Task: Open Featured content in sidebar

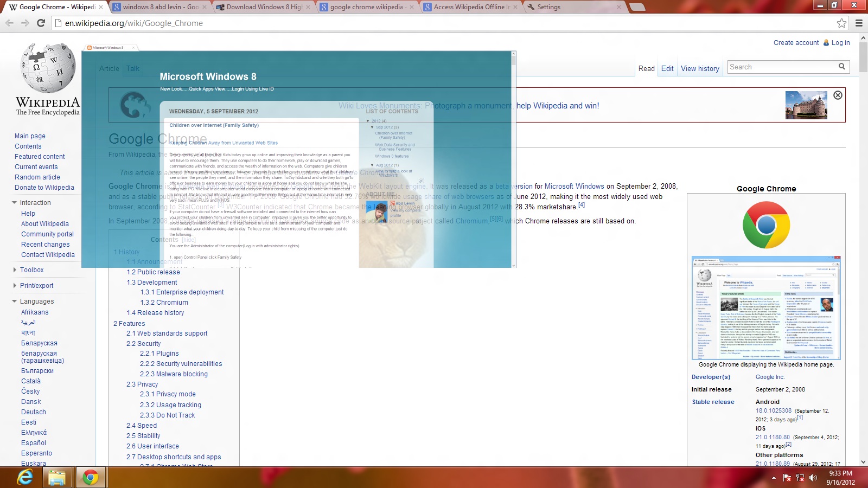Action: pyautogui.click(x=40, y=157)
